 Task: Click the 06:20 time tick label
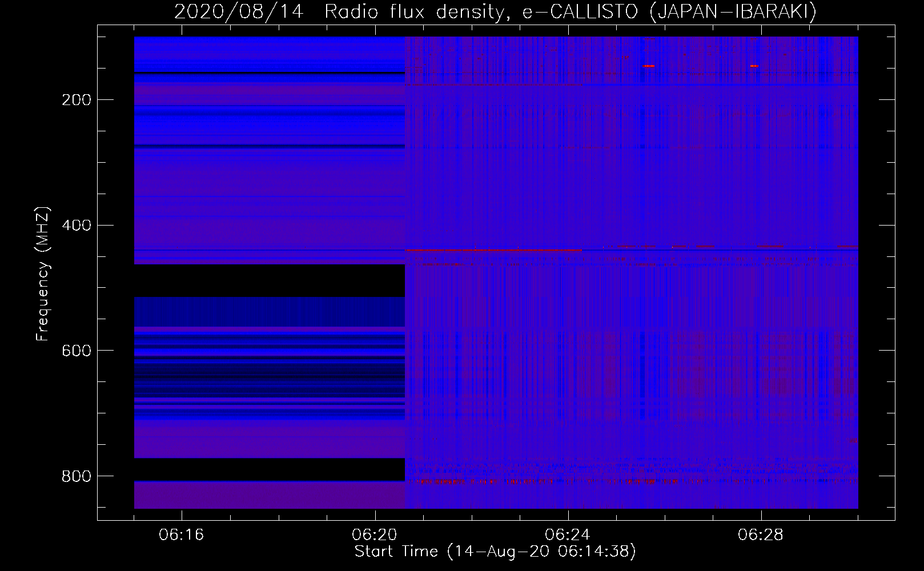point(375,534)
